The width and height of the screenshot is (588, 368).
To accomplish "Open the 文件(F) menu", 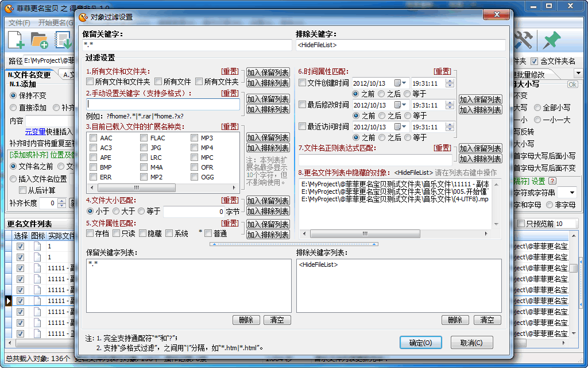I will click(x=19, y=23).
